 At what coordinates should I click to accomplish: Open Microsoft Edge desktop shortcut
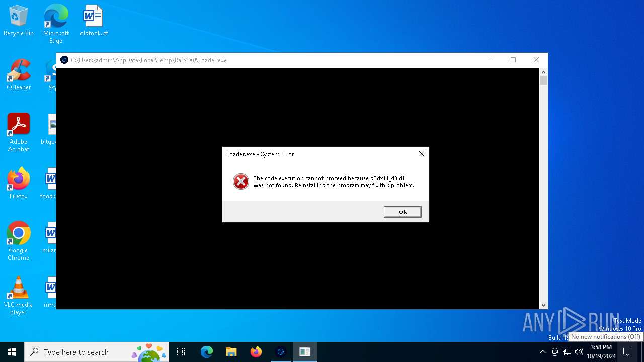point(56,24)
